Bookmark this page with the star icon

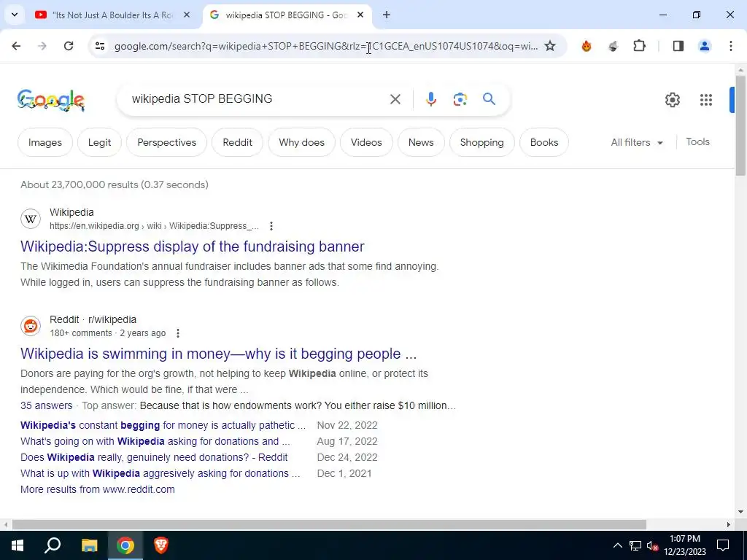[x=550, y=46]
